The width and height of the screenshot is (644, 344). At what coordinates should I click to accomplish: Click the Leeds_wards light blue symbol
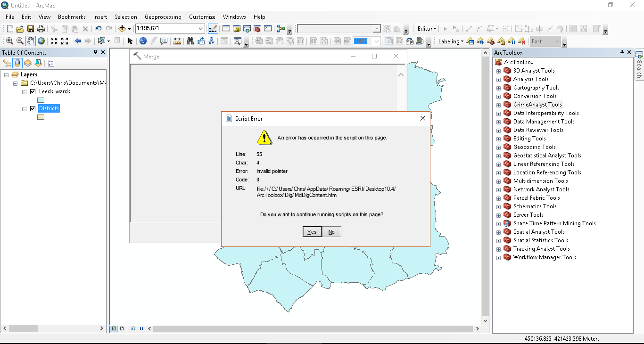point(41,100)
